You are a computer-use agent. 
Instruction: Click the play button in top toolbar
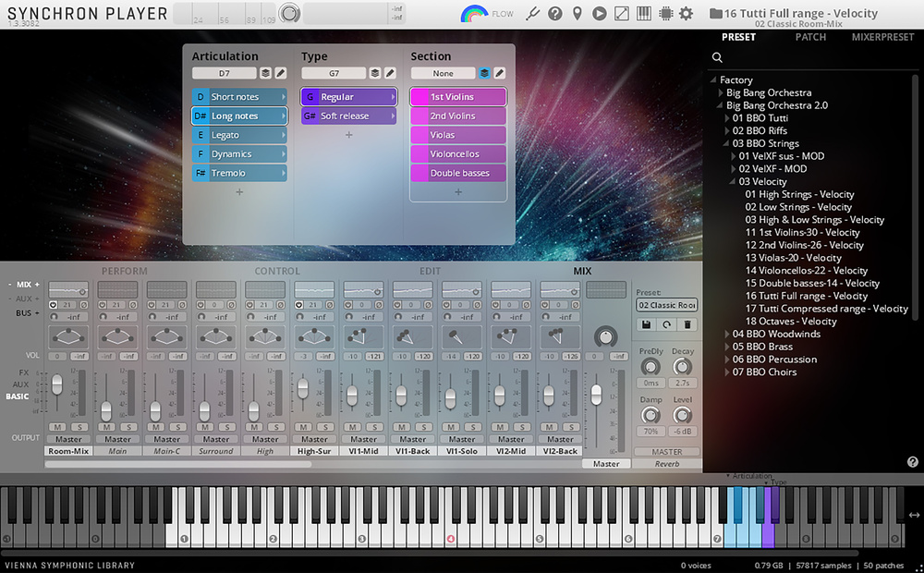600,13
